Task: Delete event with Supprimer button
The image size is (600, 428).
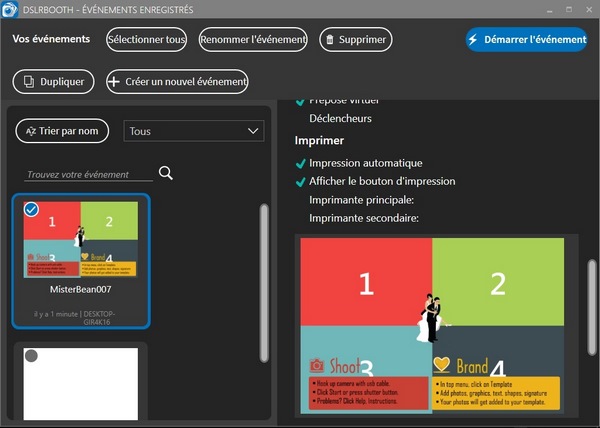Action: [355, 39]
